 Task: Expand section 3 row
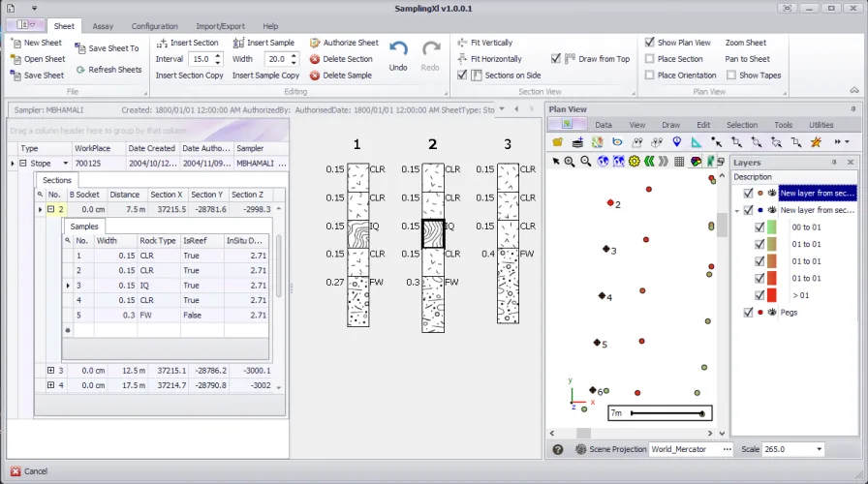50,371
